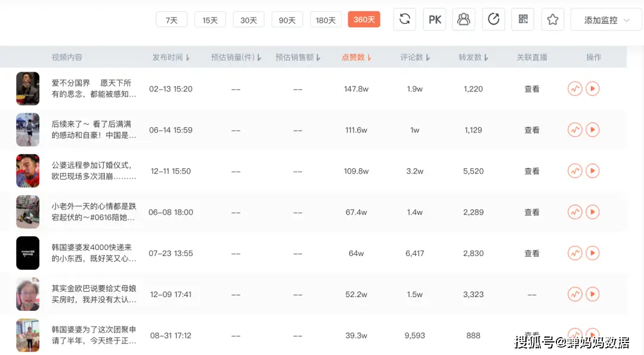Play the 06-08 18:00 video
The height and width of the screenshot is (355, 644).
point(592,212)
